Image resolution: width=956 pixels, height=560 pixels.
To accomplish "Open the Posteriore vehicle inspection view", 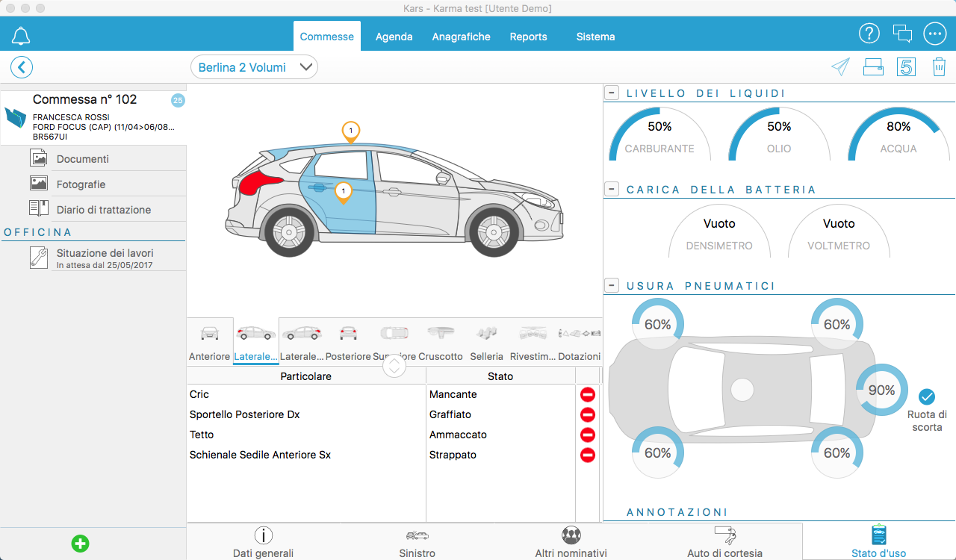I will point(347,340).
